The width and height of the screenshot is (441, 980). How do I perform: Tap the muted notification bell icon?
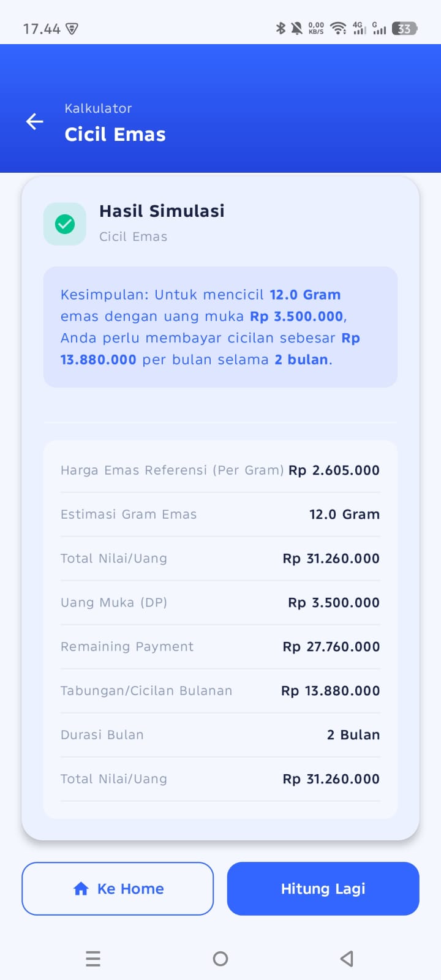[297, 28]
